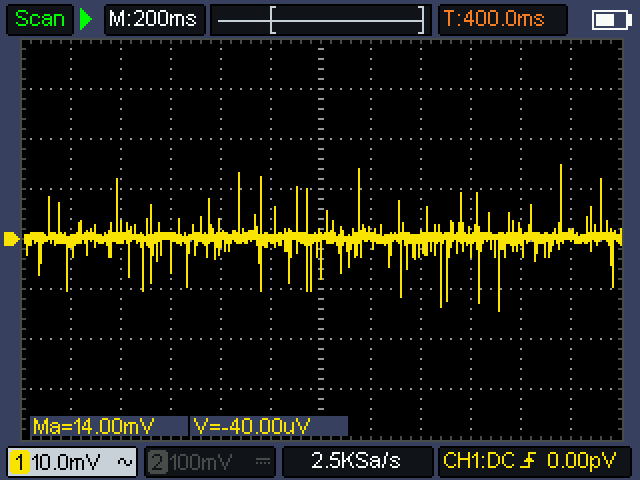This screenshot has height=480, width=640.
Task: Select channel 1 10.0mV scale readout
Action: 65,462
